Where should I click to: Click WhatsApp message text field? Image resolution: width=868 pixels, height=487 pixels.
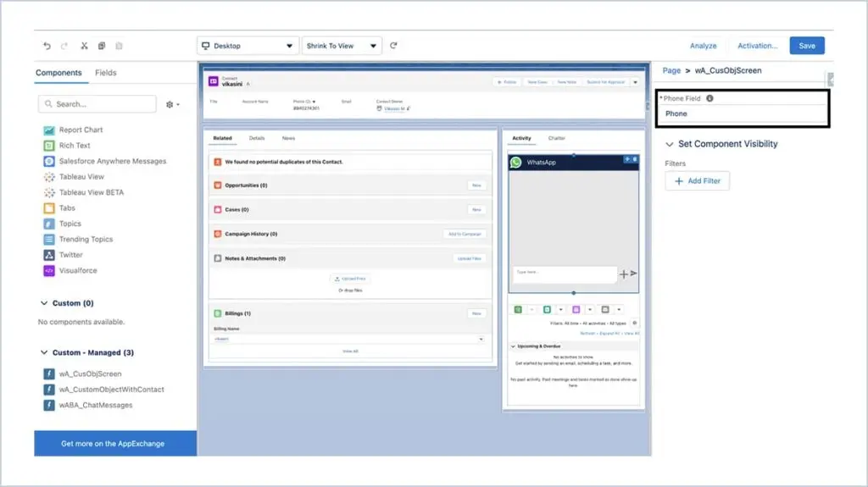click(x=565, y=274)
